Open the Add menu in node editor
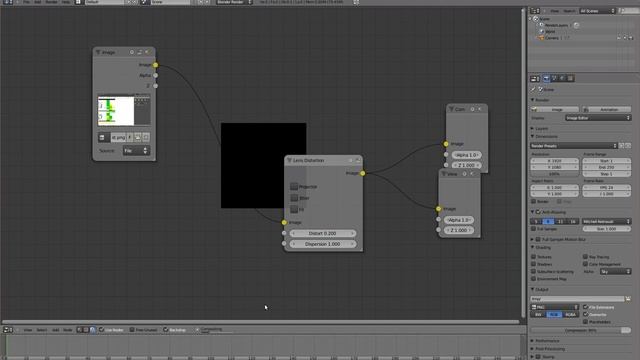This screenshot has width=640, height=360. point(56,330)
